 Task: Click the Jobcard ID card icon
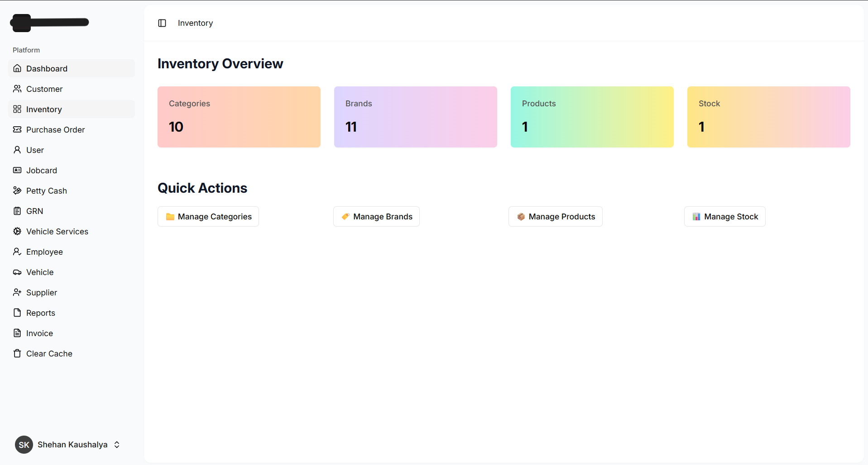pyautogui.click(x=17, y=170)
